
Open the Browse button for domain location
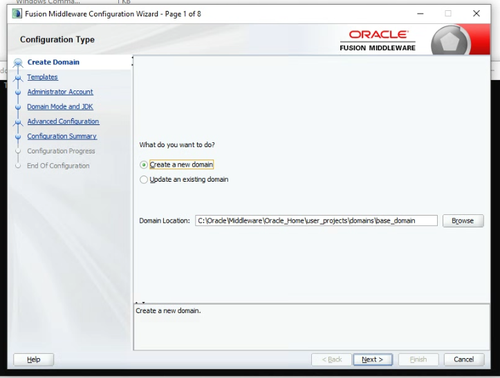(x=463, y=221)
